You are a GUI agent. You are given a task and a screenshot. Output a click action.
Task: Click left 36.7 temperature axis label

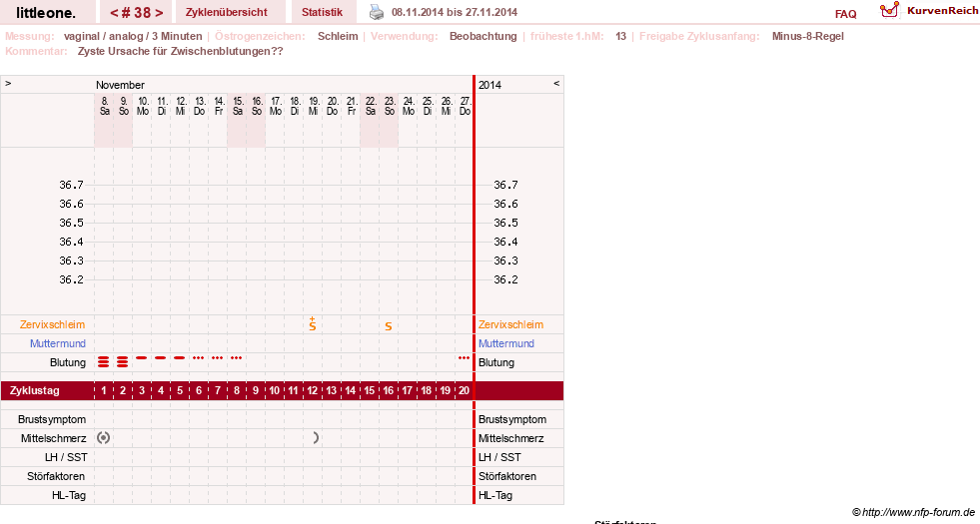(x=71, y=185)
